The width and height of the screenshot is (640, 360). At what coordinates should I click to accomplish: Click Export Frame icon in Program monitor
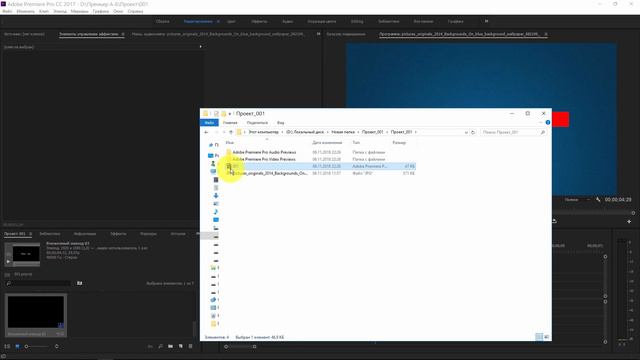click(554, 221)
